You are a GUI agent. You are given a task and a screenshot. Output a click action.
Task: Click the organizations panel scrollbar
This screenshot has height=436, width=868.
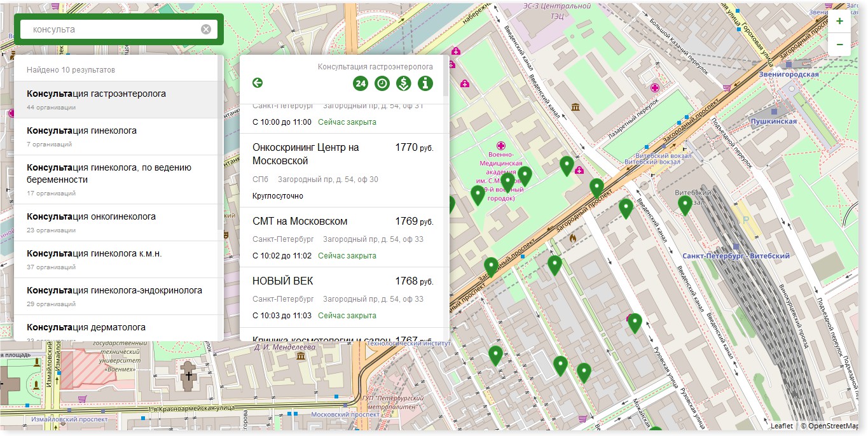[x=446, y=76]
